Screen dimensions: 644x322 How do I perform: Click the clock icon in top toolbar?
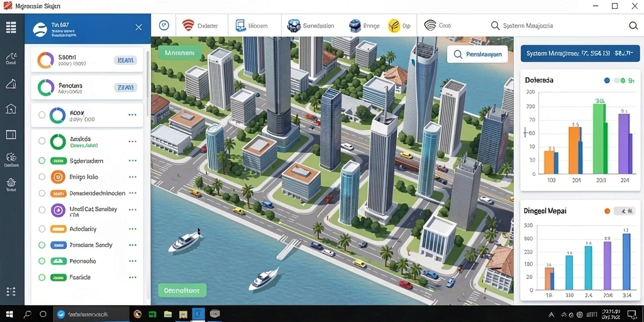coord(164,25)
